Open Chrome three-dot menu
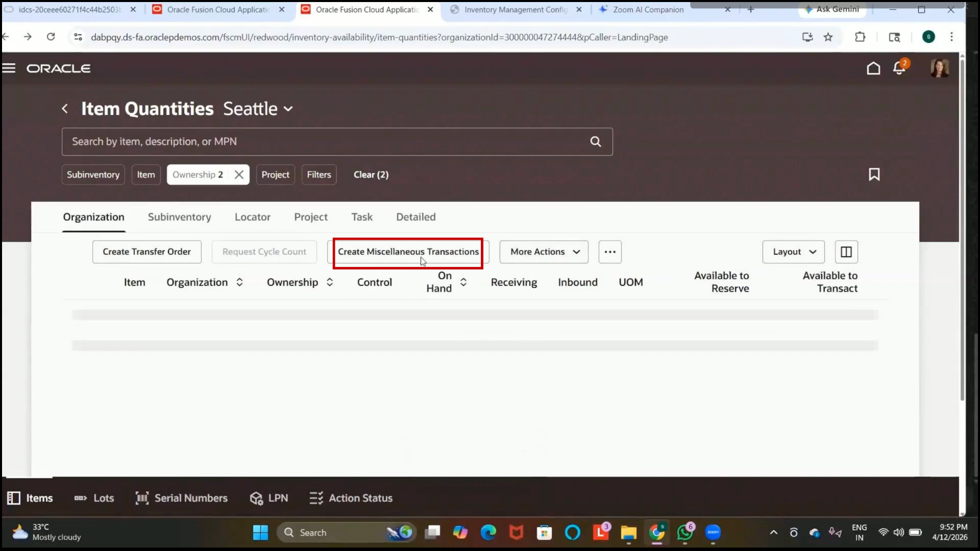Viewport: 980px width, 551px height. [x=951, y=37]
